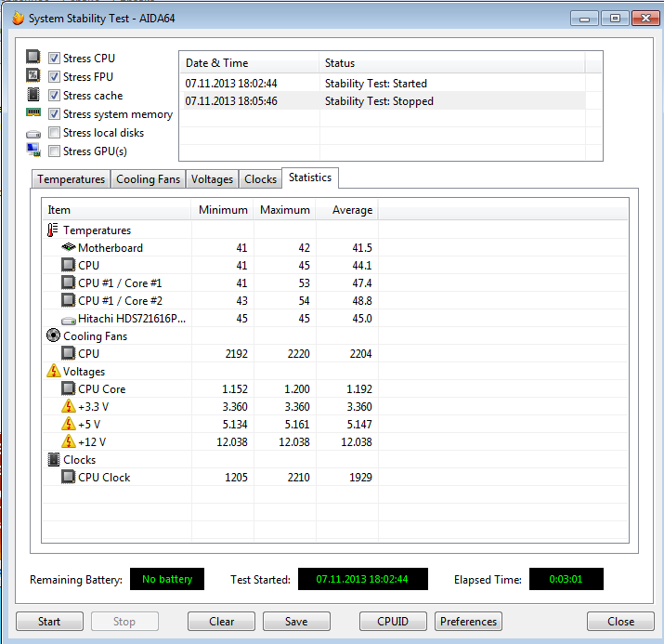
Task: Click the warning icon in the Voltages group
Action: click(53, 371)
